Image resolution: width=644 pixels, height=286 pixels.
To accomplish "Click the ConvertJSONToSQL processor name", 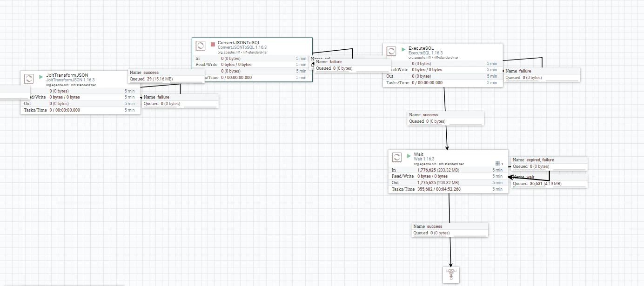I will coord(240,42).
